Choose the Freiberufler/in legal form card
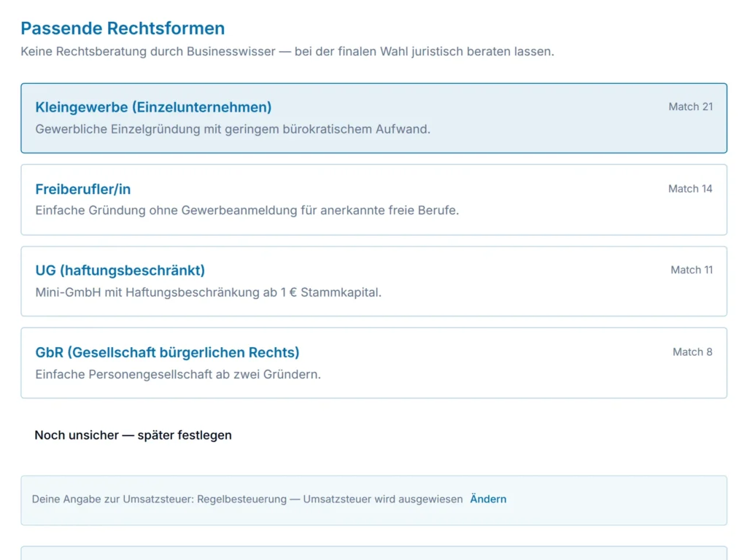Viewport: 747px width, 560px height. (x=373, y=200)
